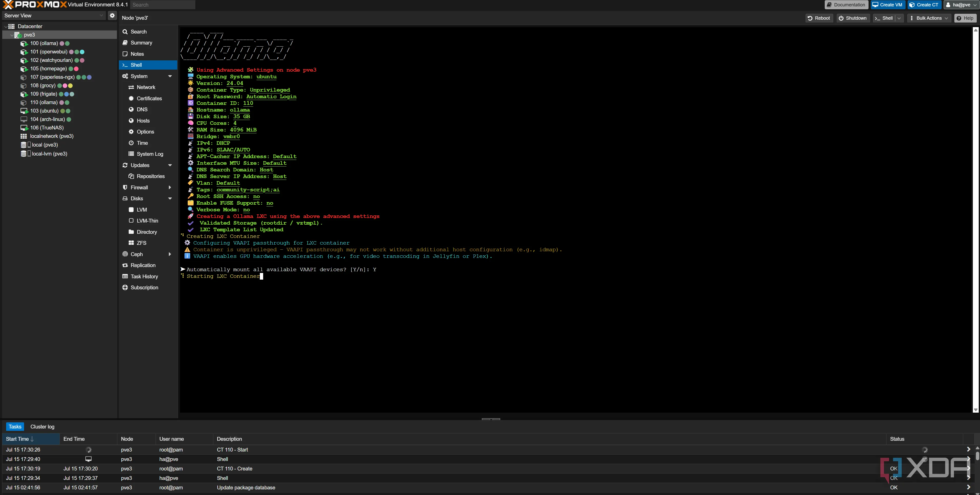Open the Shell button dropdown arrow
980x495 pixels.
tap(899, 18)
